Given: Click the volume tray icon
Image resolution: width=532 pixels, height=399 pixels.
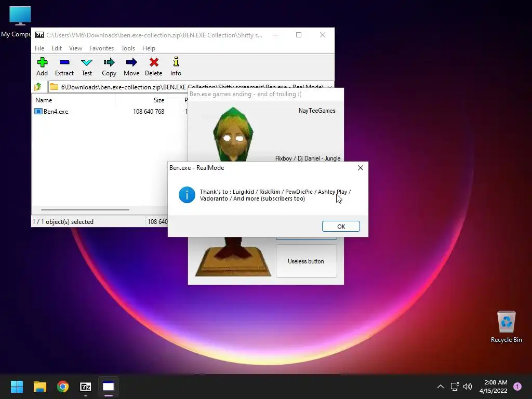Looking at the screenshot, I should coord(468,387).
